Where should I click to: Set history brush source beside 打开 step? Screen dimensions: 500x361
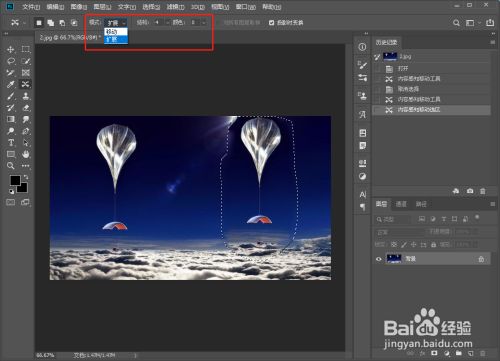pyautogui.click(x=378, y=69)
